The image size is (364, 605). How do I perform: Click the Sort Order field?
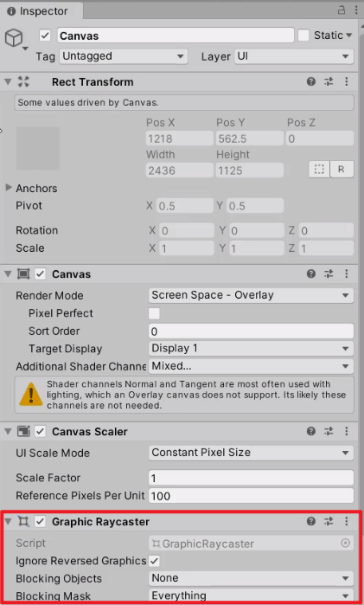click(251, 331)
